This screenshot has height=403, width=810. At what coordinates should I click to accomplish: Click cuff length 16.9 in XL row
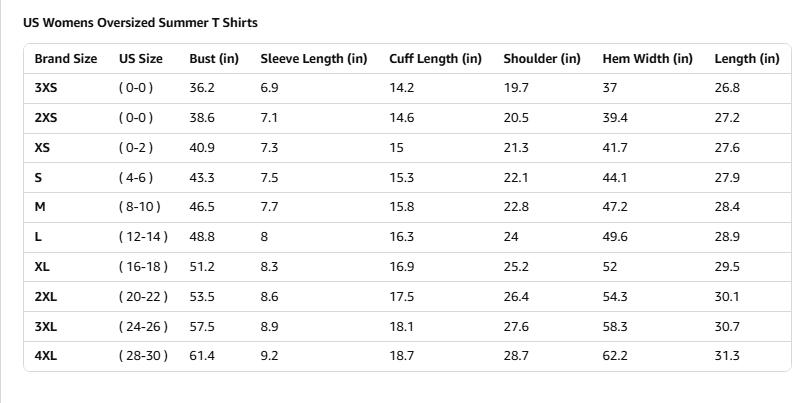click(401, 267)
